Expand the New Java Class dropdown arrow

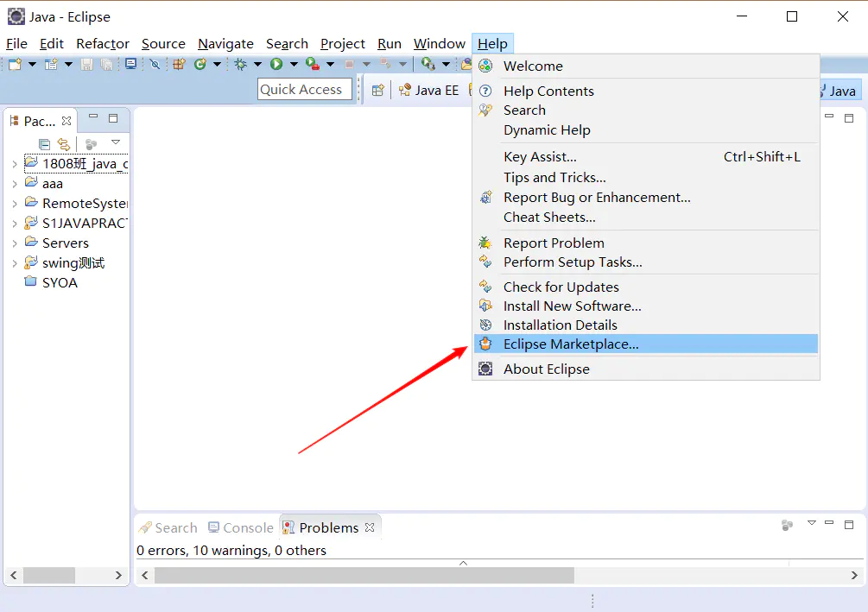pos(217,64)
